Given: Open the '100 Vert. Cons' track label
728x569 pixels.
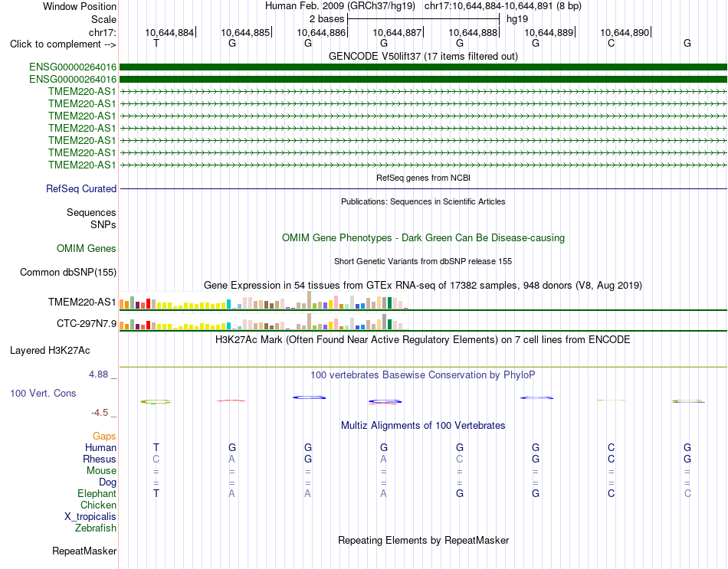Looking at the screenshot, I should tap(43, 393).
